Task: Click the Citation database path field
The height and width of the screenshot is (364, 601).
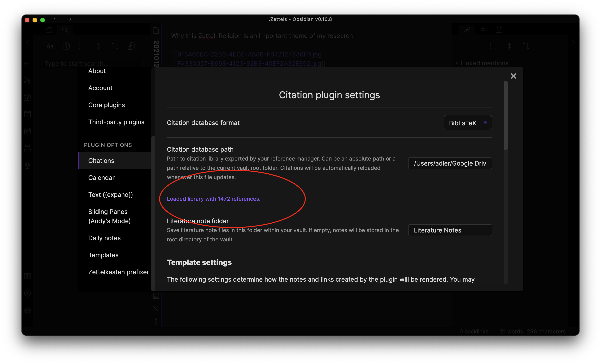Action: tap(450, 163)
